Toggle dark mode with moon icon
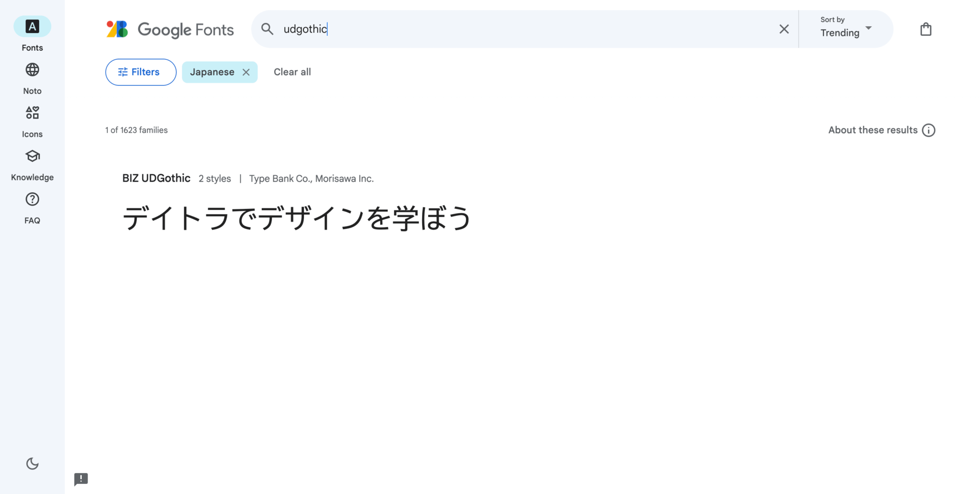 (32, 463)
